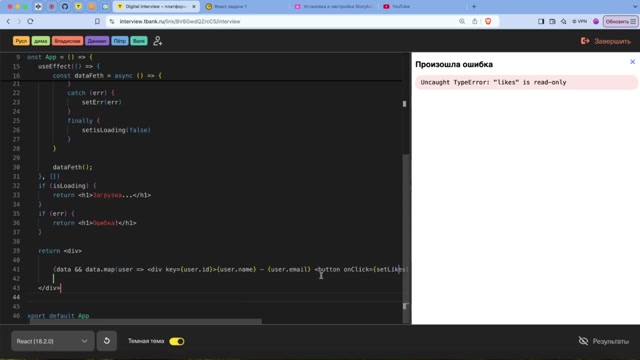Click the Произошла ошибка heading

(x=454, y=64)
